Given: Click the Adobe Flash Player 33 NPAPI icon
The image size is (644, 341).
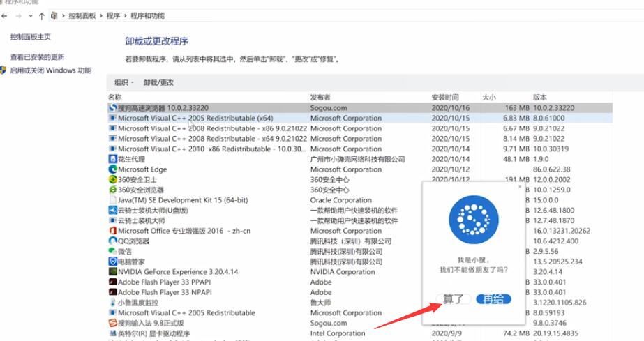Looking at the screenshot, I should click(112, 292).
